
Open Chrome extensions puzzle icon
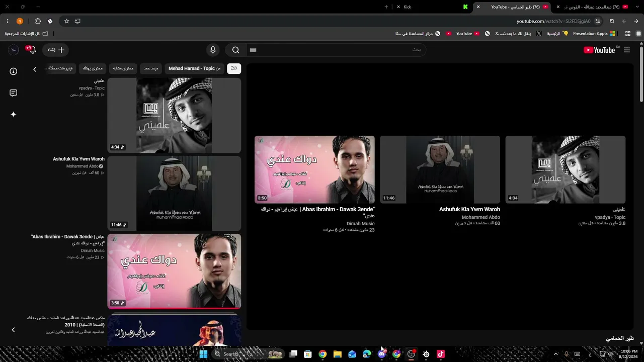click(x=38, y=21)
